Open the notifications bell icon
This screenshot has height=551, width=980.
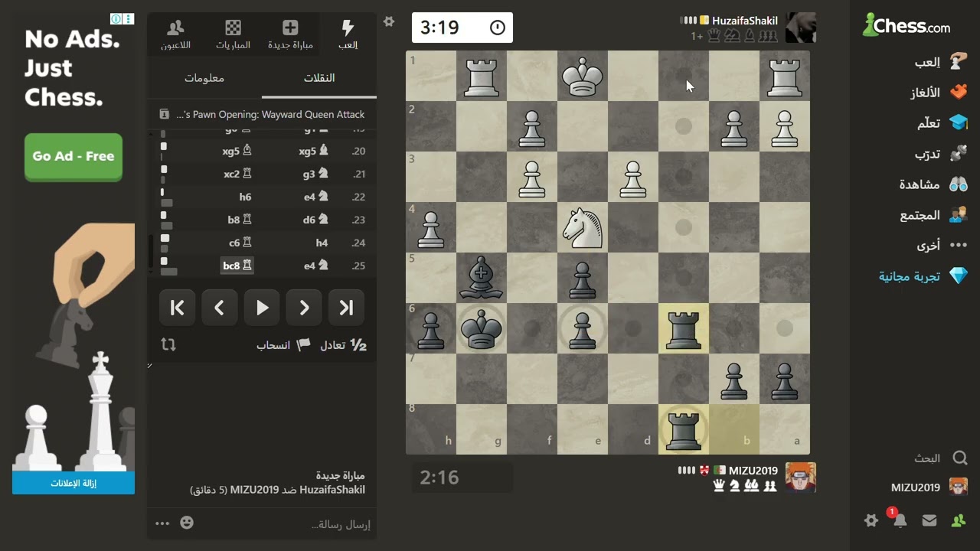pyautogui.click(x=900, y=520)
